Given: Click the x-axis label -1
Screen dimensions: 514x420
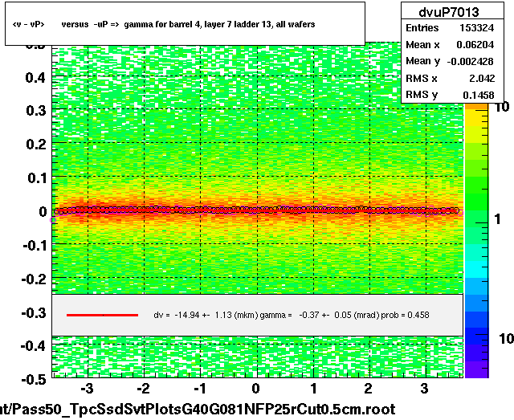Looking at the screenshot, I should (x=200, y=389).
